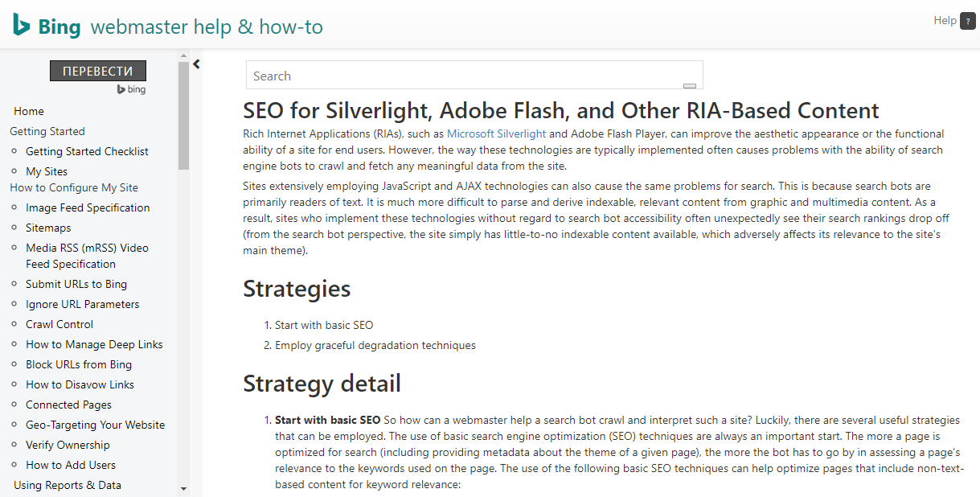Open Geo-Targeting Your Website topic
Screen dimensions: 980x497
tap(95, 425)
